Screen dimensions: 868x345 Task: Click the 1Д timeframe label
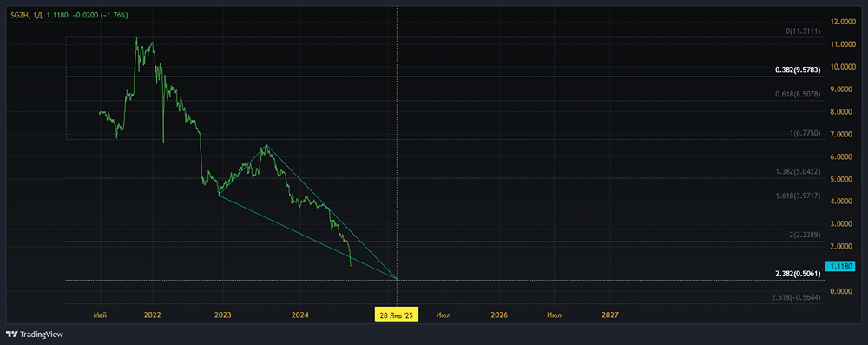[37, 16]
